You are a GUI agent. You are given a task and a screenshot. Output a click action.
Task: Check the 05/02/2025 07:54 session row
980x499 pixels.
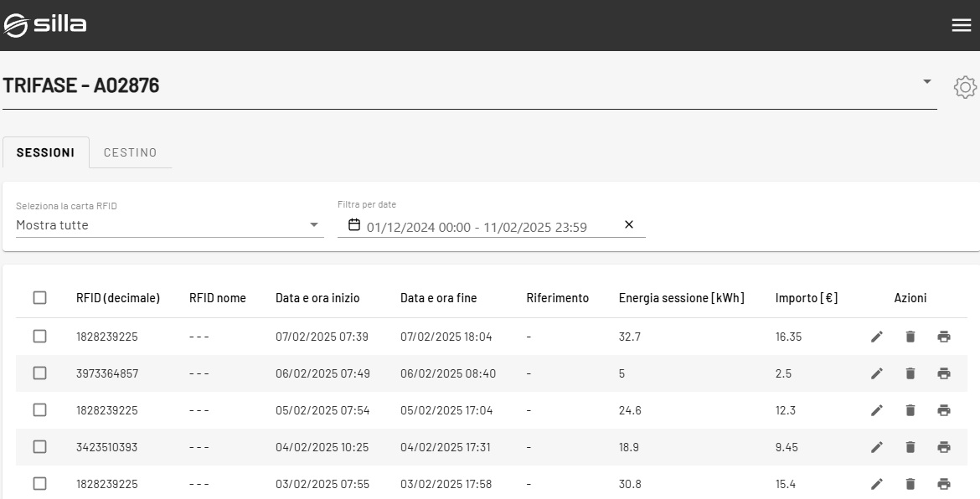coord(39,409)
